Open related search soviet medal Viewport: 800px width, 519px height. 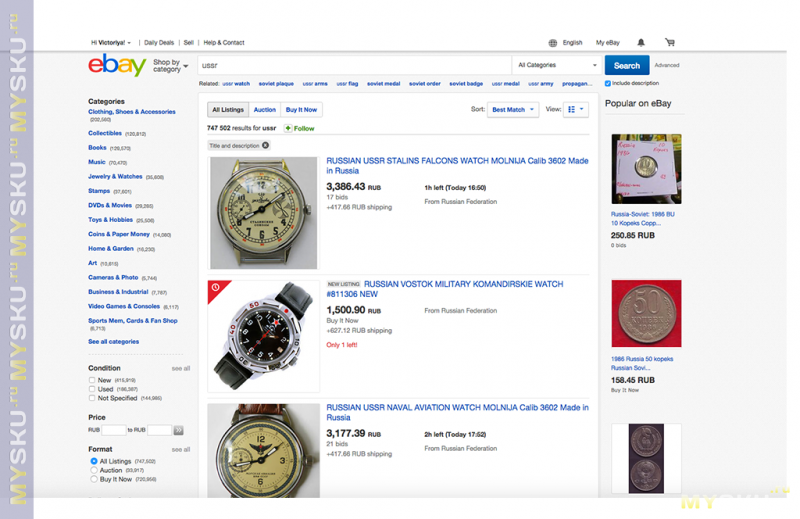point(383,84)
